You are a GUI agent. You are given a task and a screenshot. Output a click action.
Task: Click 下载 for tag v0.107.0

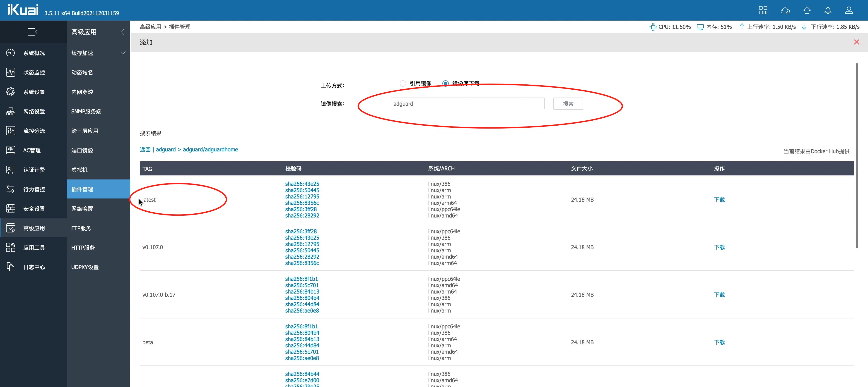(719, 247)
